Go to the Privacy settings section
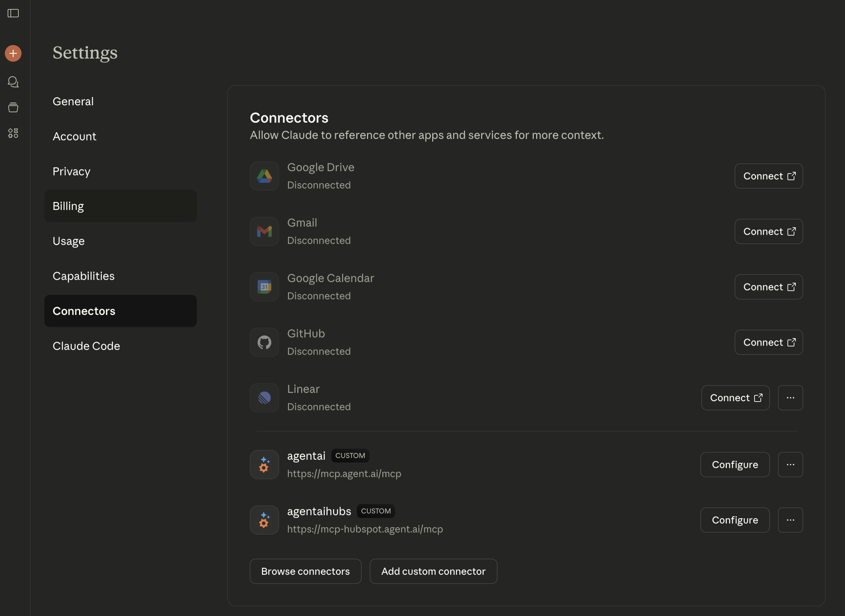845x616 pixels. coord(72,171)
